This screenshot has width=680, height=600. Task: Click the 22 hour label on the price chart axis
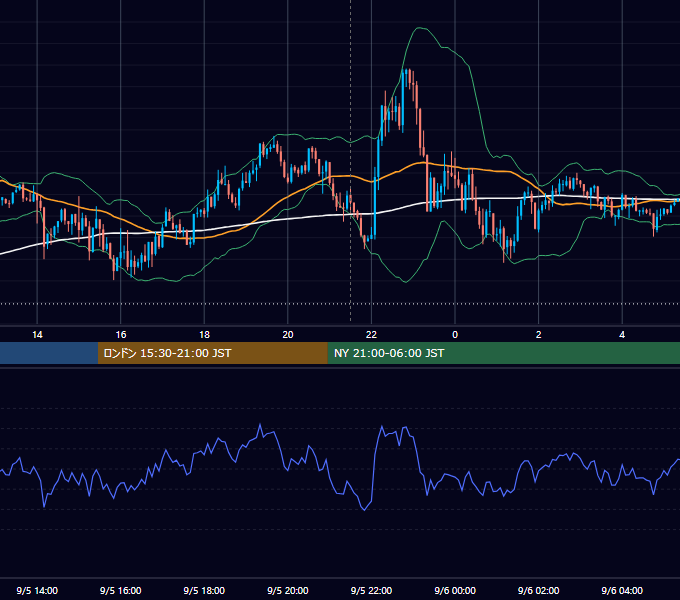click(x=371, y=335)
